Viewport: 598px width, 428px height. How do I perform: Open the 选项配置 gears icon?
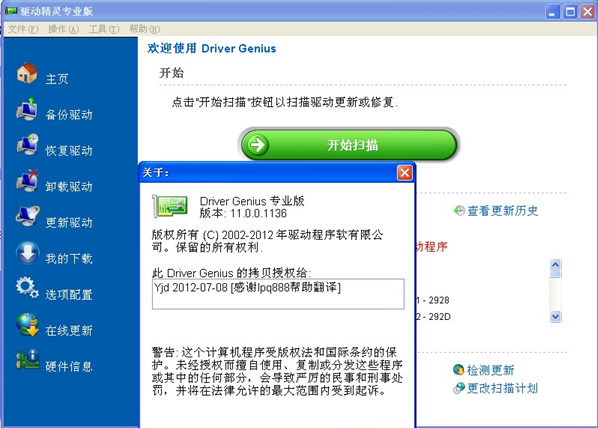[27, 288]
